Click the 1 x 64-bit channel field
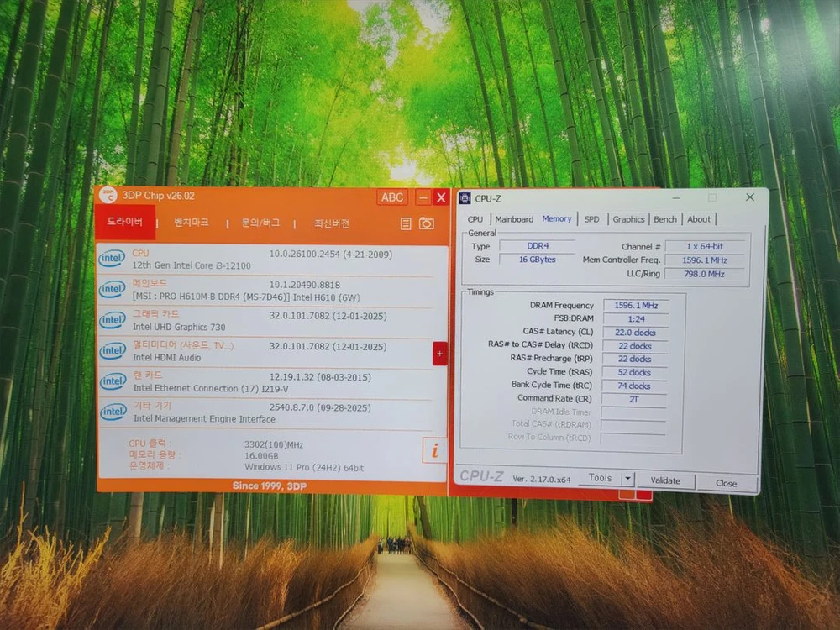The height and width of the screenshot is (630, 840). tap(705, 246)
